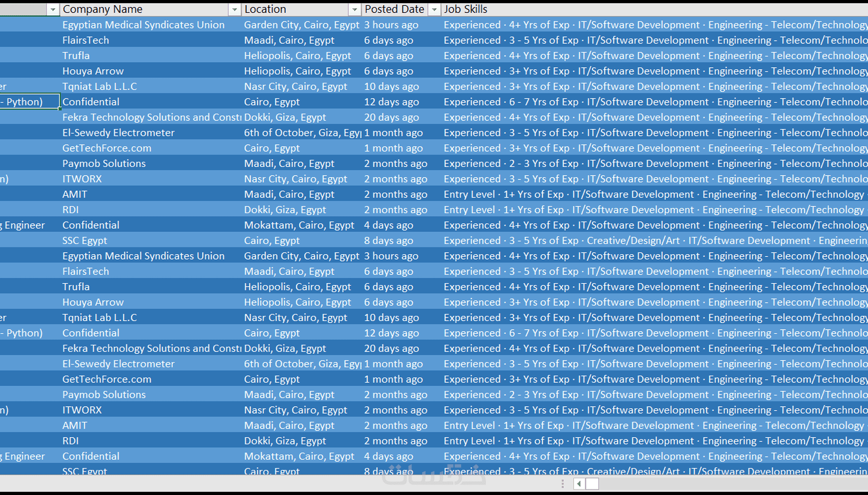Click first '8 days ago' date cell
Screen dimensions: 868x495
pyautogui.click(x=401, y=240)
